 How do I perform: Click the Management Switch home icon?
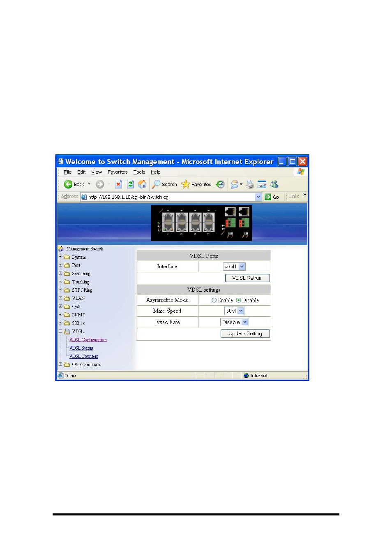61,249
